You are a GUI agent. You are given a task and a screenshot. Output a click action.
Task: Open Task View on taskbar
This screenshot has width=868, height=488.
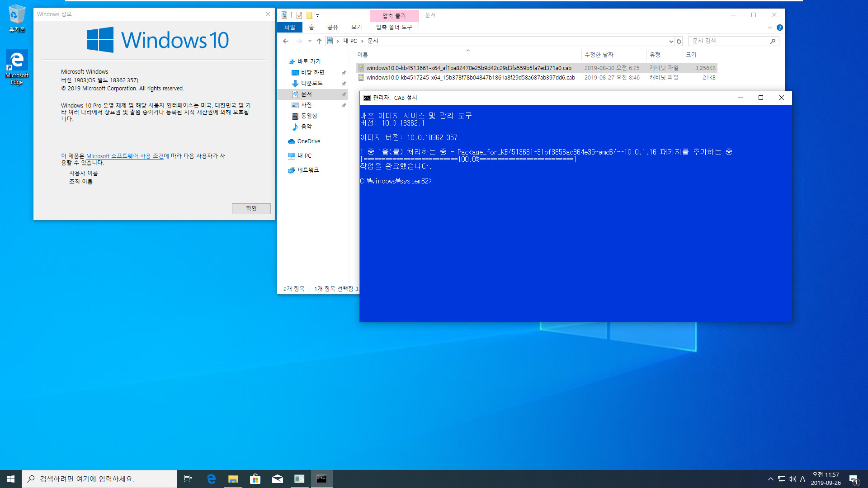pos(188,479)
